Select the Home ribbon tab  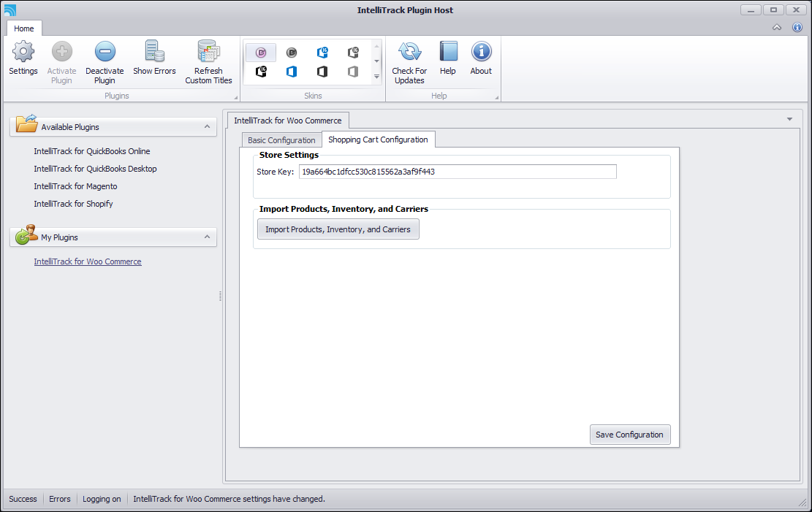(24, 28)
